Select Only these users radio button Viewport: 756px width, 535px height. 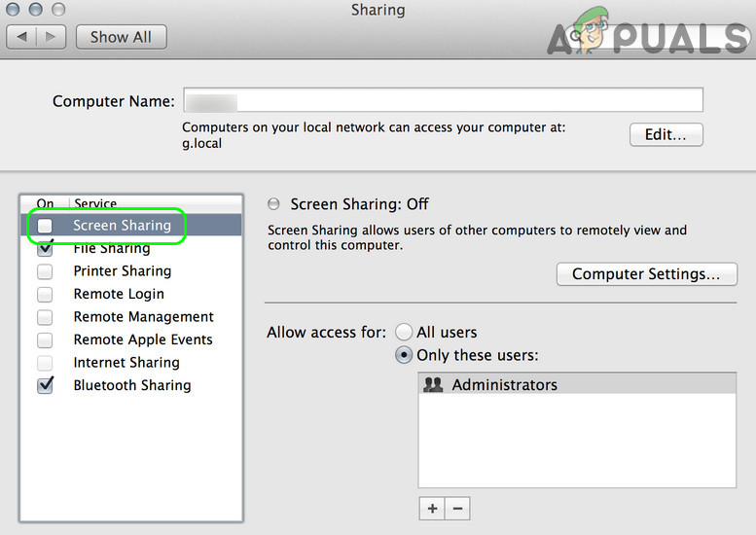pos(404,356)
